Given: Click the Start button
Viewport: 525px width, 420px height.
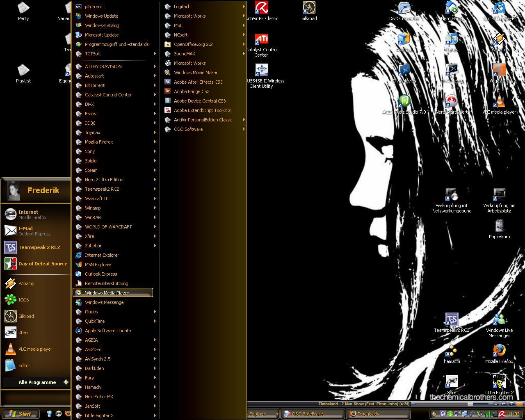Looking at the screenshot, I should tap(21, 414).
